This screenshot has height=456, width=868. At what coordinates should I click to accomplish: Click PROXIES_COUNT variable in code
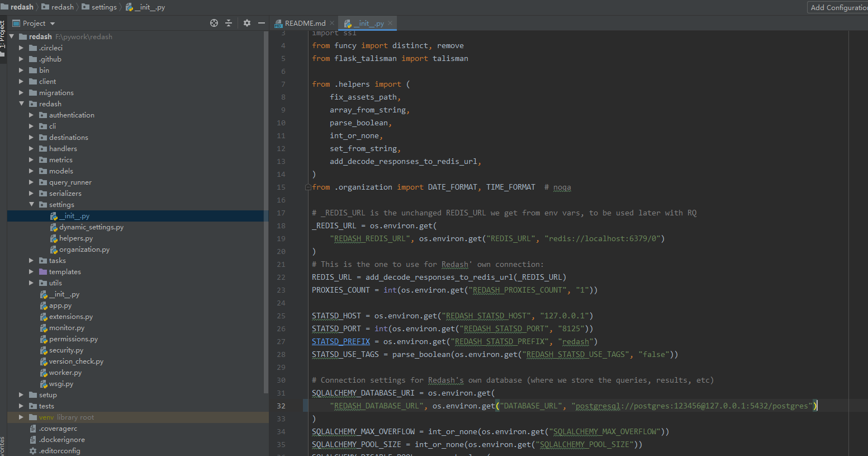341,290
